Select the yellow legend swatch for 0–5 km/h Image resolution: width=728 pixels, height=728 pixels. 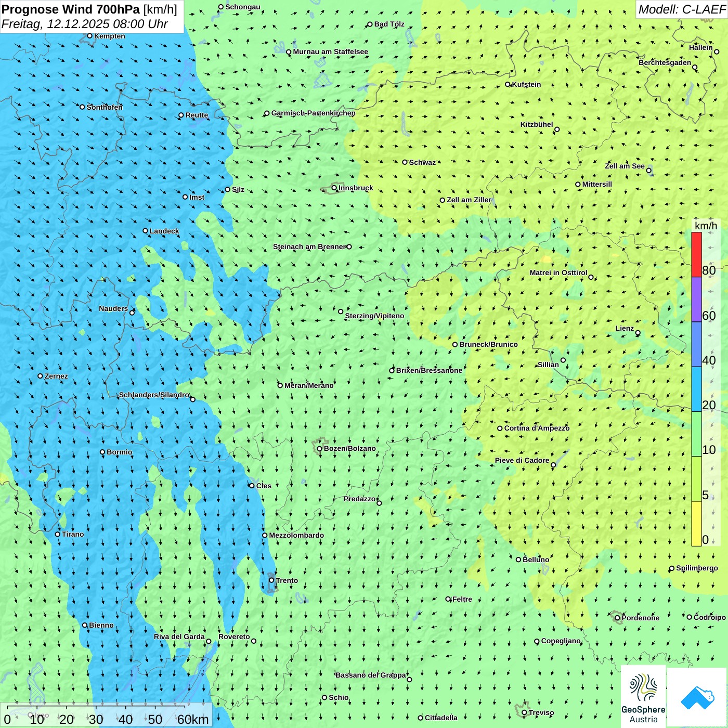(696, 524)
